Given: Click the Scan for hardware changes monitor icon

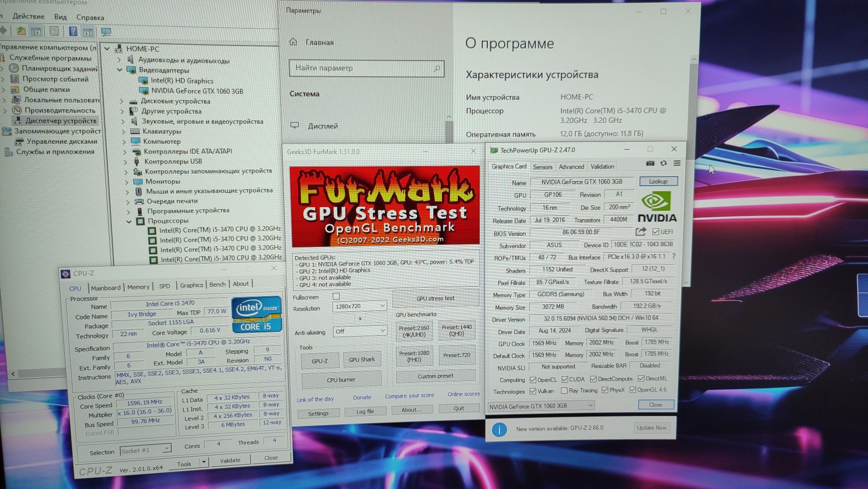Looking at the screenshot, I should [106, 32].
